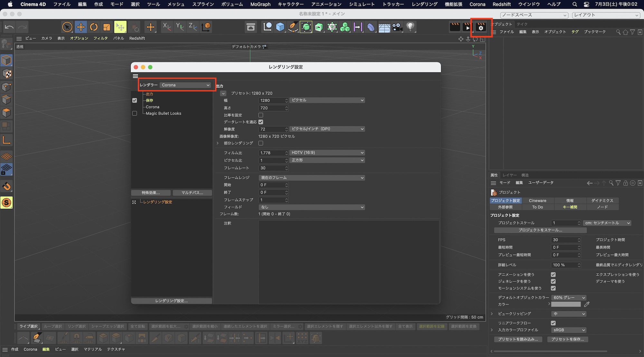Open the Render Settings gear icon
Viewport: 644px width, 357px height.
(481, 28)
